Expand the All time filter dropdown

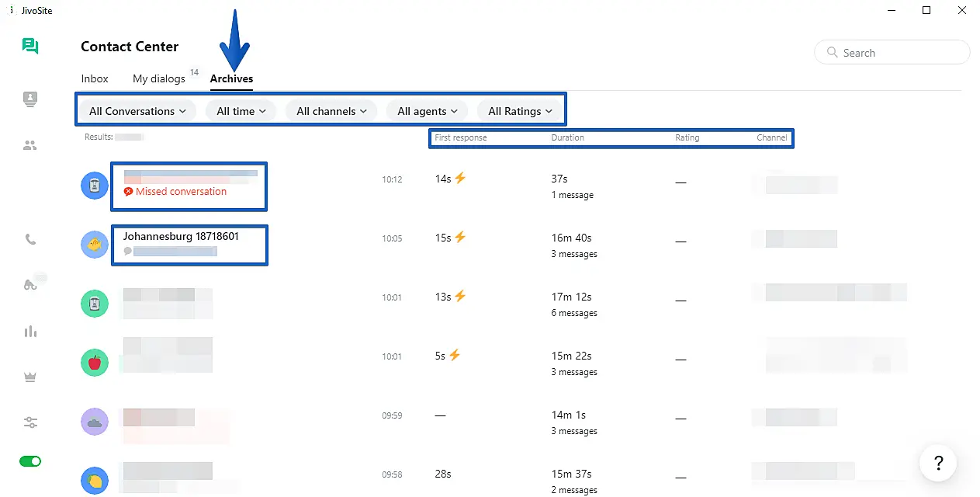[x=241, y=111]
